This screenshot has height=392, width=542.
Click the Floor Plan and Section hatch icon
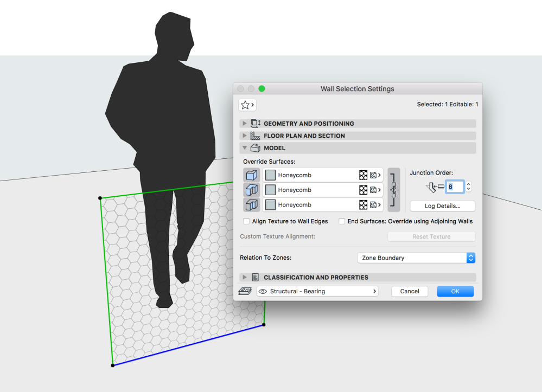[255, 136]
